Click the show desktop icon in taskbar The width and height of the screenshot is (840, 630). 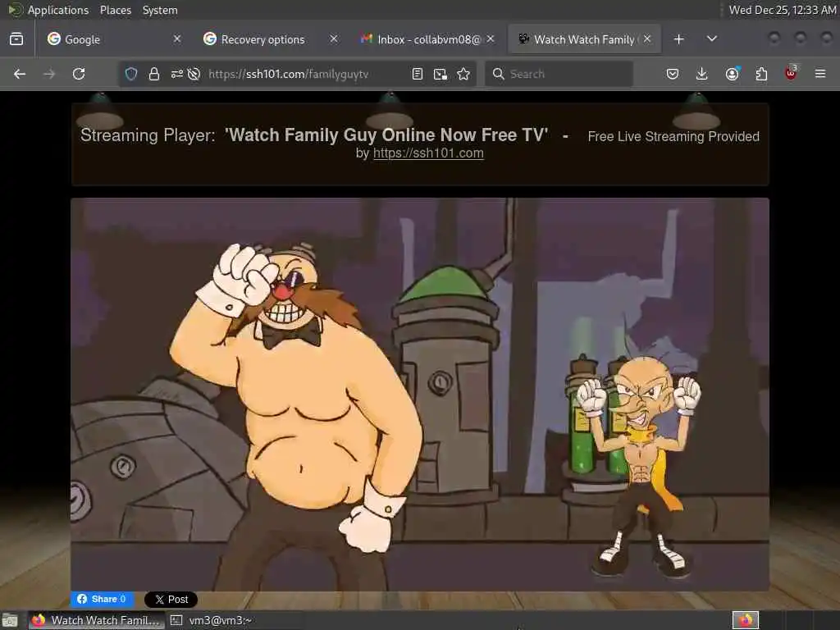[x=10, y=620]
